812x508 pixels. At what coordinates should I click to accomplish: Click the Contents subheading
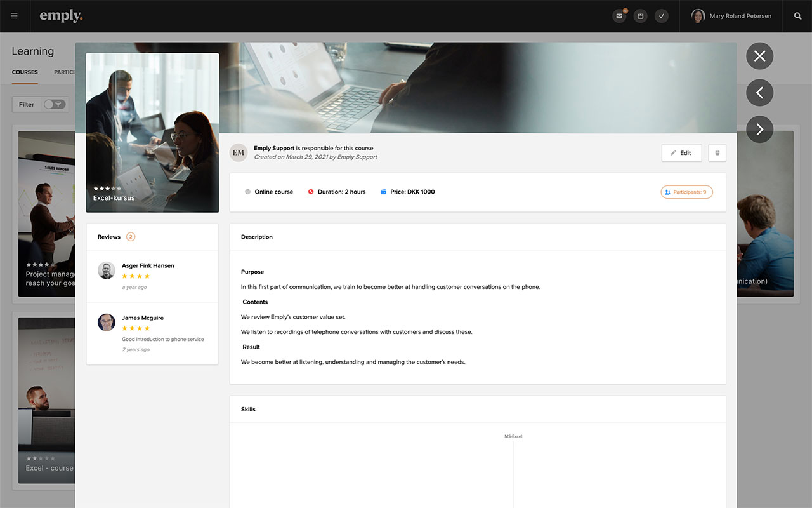pyautogui.click(x=255, y=302)
